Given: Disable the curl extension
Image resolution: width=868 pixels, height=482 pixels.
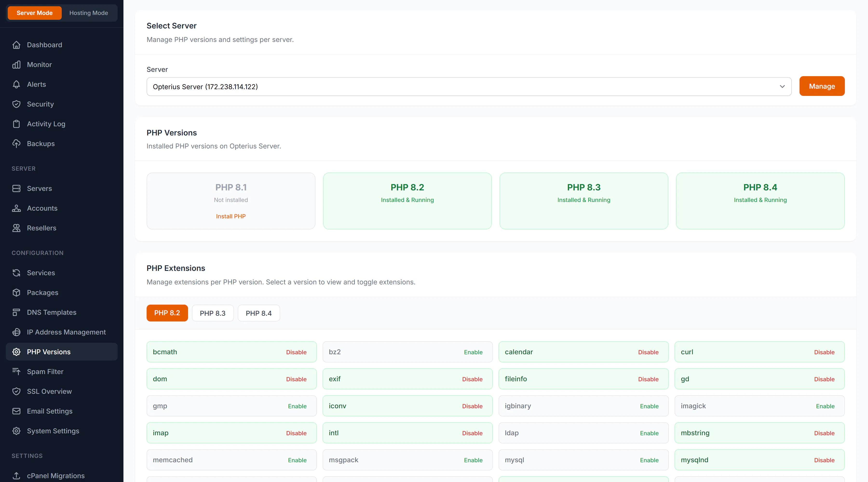Looking at the screenshot, I should [x=824, y=352].
